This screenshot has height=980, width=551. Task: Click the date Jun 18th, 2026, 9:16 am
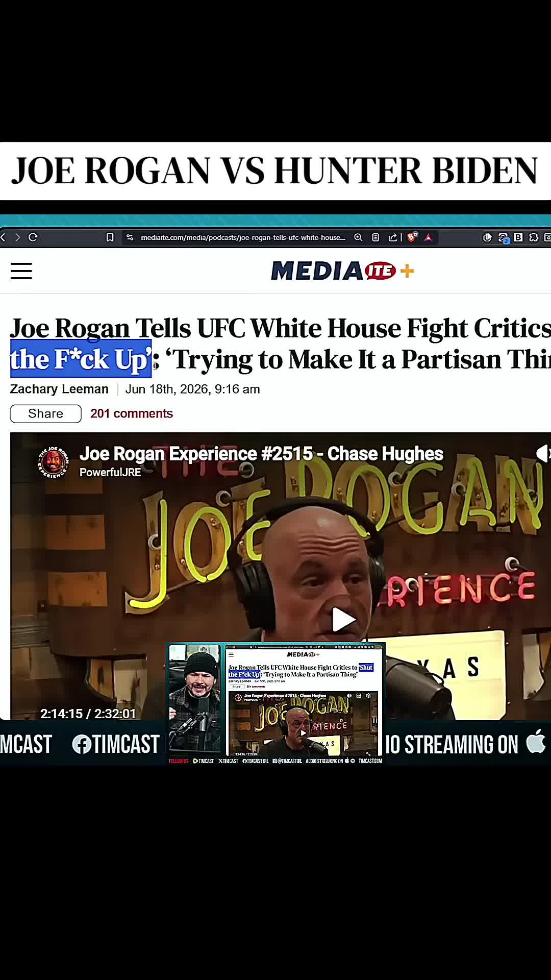192,389
